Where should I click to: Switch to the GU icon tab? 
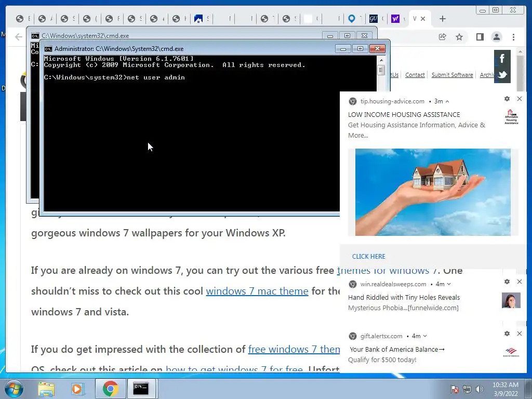click(x=373, y=19)
